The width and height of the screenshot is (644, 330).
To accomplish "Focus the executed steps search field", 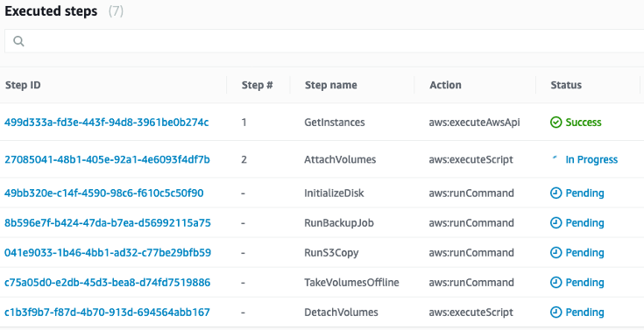I will pos(324,41).
